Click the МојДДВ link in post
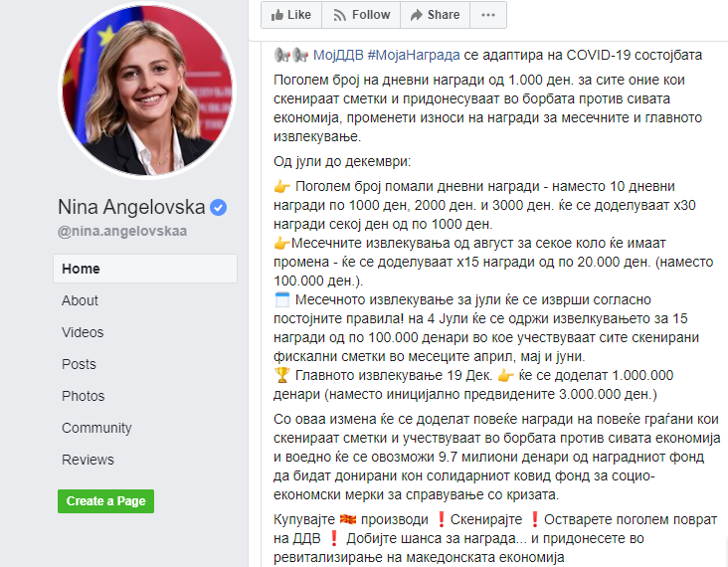Image resolution: width=728 pixels, height=567 pixels. pyautogui.click(x=338, y=55)
